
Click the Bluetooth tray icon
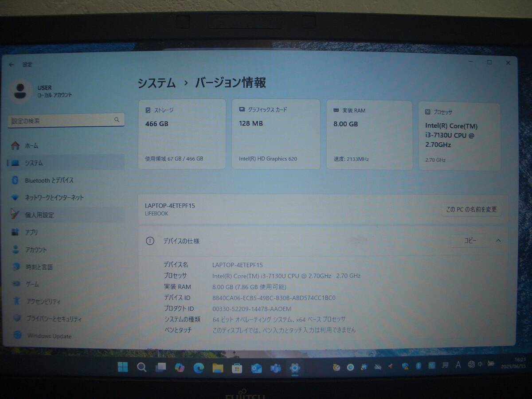click(418, 366)
